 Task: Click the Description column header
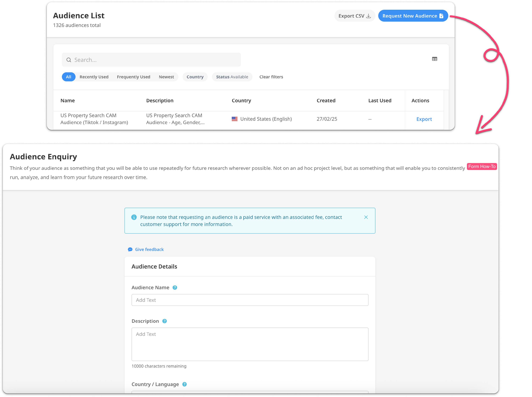(x=160, y=100)
